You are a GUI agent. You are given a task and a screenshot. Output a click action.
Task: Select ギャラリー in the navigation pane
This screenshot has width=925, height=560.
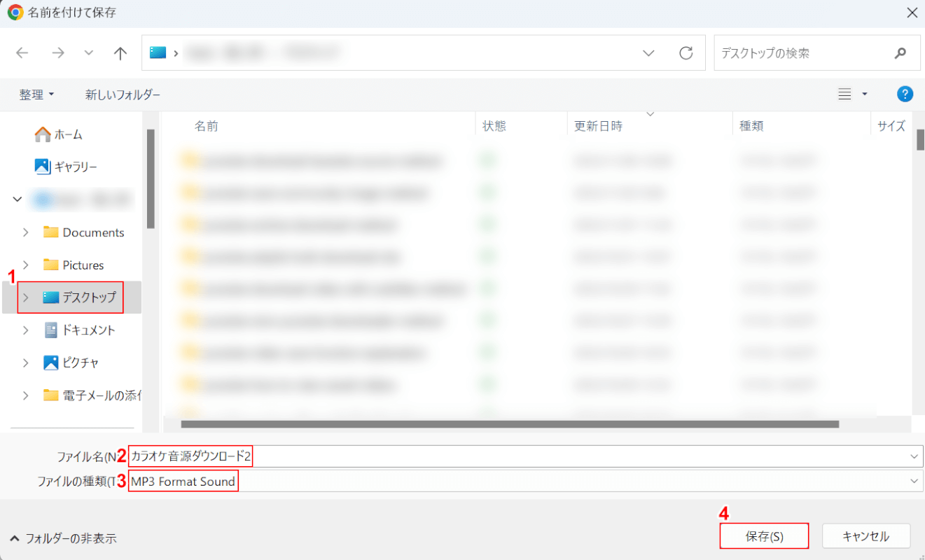pos(67,167)
